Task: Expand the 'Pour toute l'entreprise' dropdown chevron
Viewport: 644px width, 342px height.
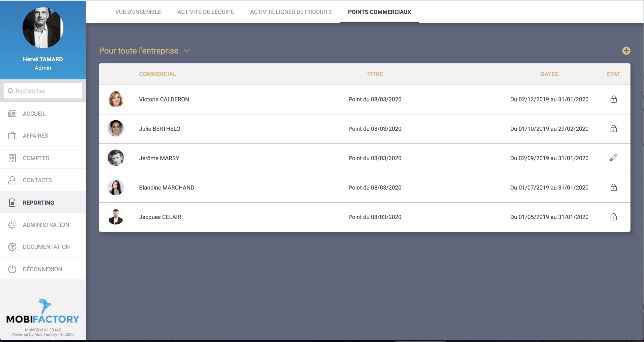Action: pos(186,51)
